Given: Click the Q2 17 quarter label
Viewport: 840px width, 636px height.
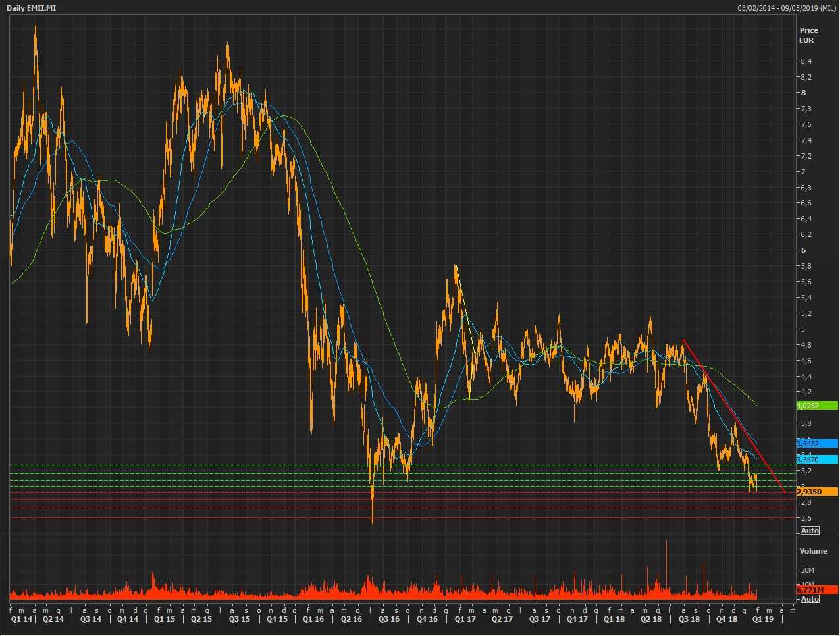Looking at the screenshot, I should [x=502, y=619].
